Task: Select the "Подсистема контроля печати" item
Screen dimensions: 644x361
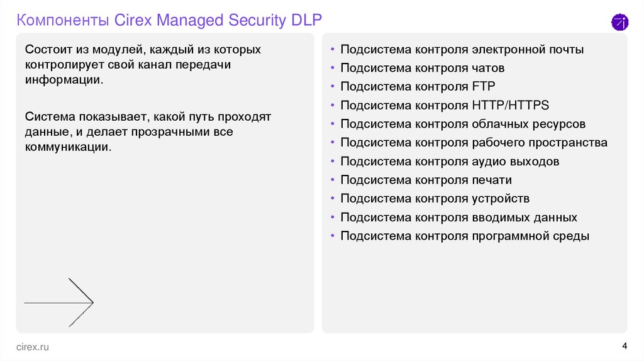Action: click(x=426, y=180)
